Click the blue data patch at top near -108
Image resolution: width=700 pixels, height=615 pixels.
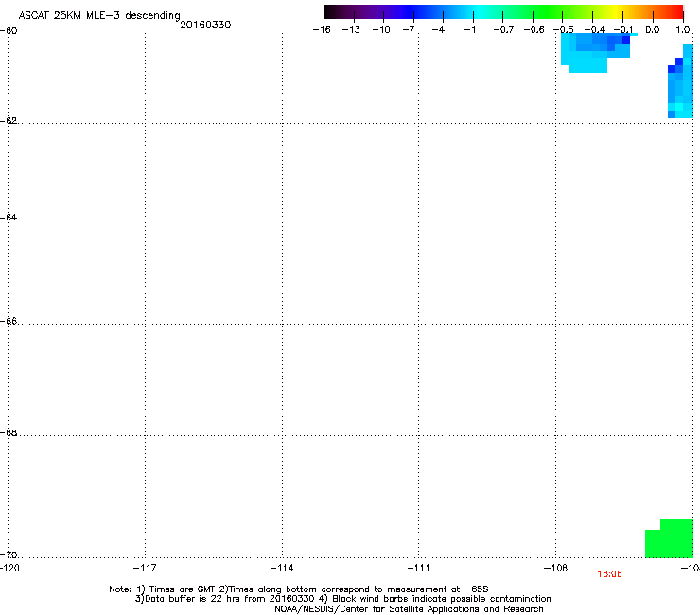[596, 53]
